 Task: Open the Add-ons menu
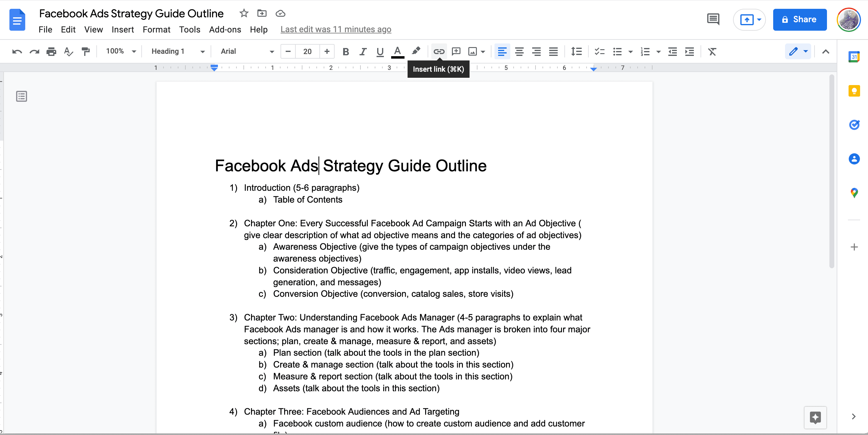225,30
